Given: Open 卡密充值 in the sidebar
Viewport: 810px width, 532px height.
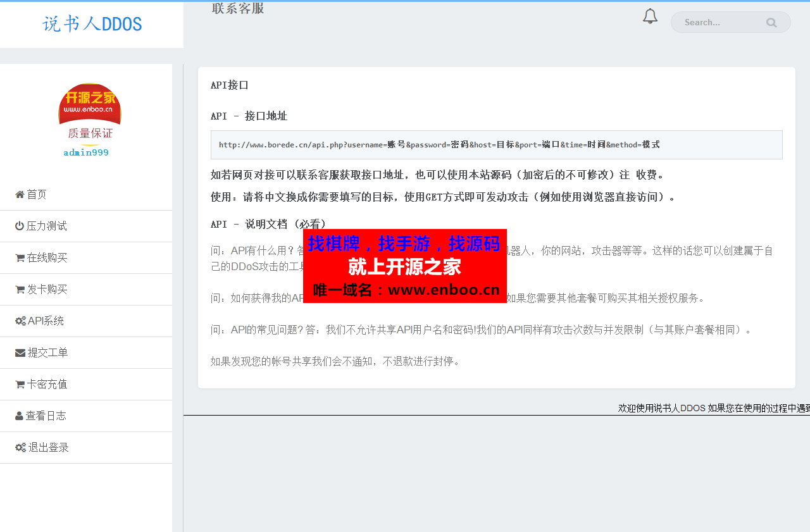Looking at the screenshot, I should click(x=86, y=385).
